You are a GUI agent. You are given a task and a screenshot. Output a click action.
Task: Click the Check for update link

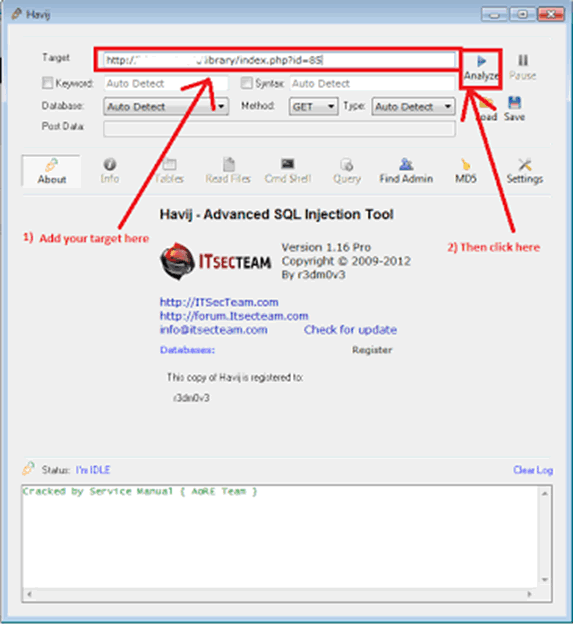(350, 330)
